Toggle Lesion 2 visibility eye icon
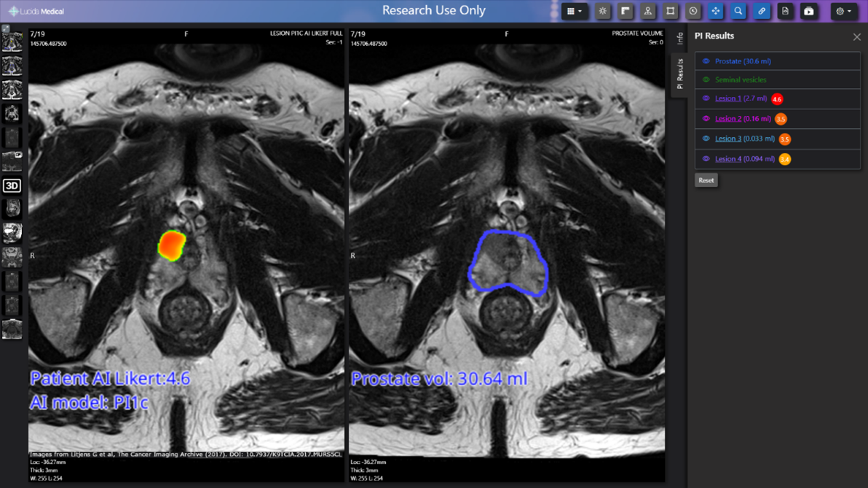 tap(706, 119)
